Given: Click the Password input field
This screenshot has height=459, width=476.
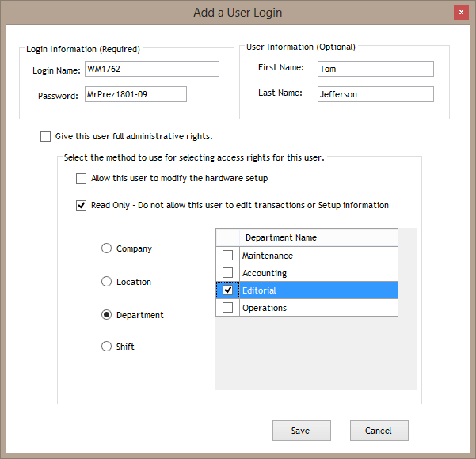Looking at the screenshot, I should click(x=135, y=95).
